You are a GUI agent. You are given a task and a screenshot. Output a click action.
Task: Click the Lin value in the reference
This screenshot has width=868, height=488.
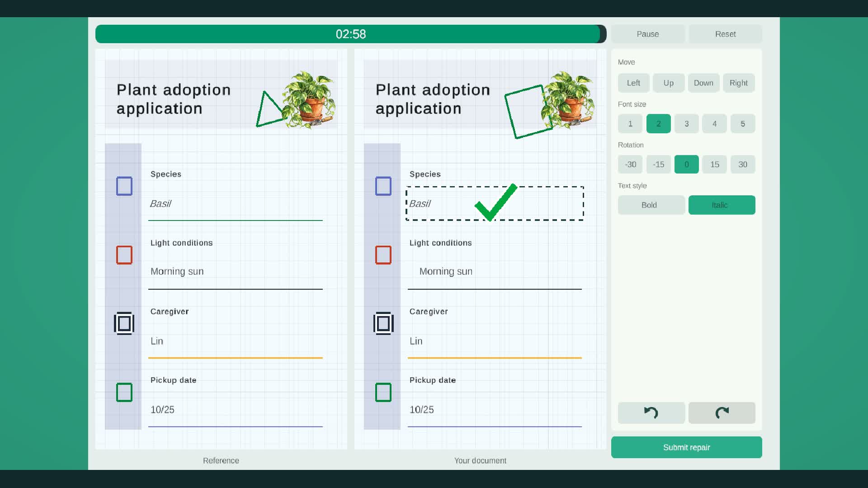[x=157, y=341]
